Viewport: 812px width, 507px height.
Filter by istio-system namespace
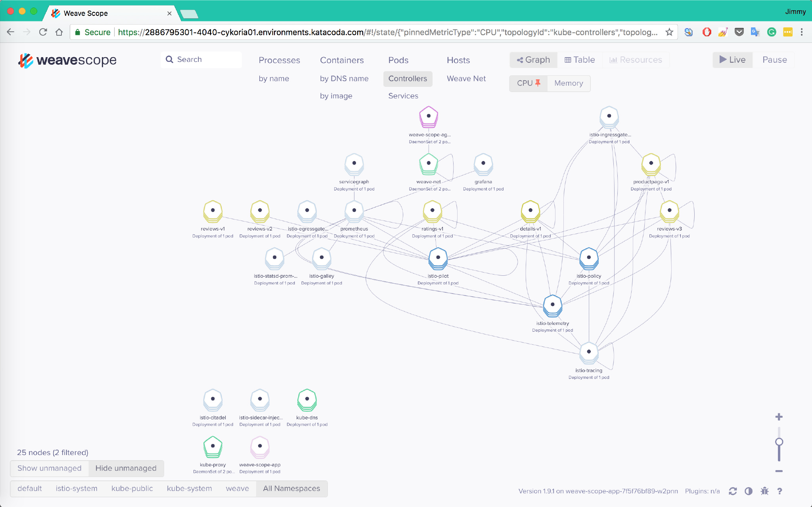pos(77,488)
